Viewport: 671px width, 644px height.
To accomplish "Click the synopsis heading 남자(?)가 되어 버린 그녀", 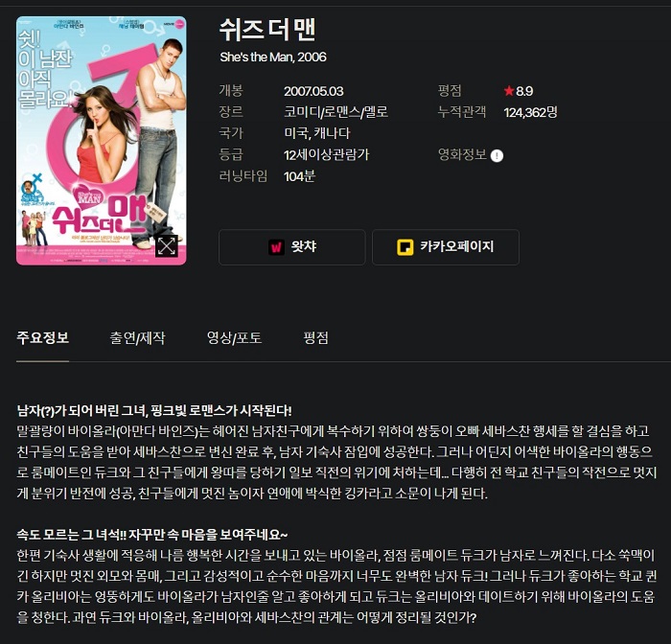I will [82, 411].
